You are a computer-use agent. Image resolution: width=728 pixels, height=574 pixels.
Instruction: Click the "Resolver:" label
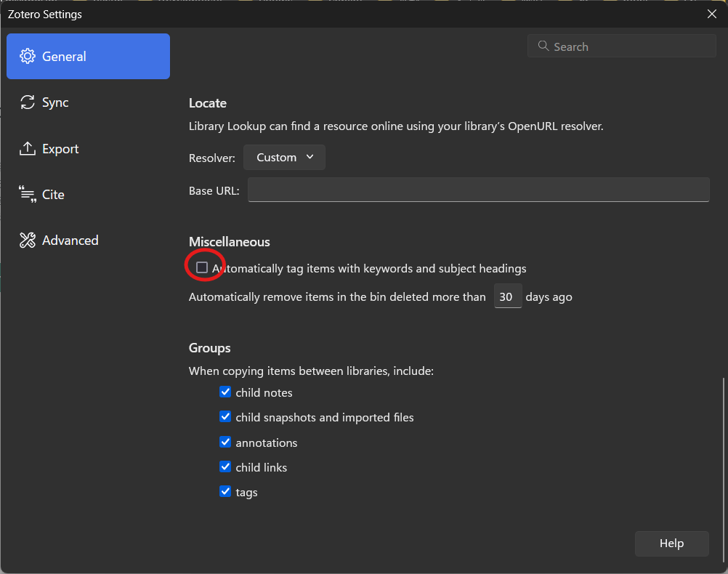pos(212,158)
